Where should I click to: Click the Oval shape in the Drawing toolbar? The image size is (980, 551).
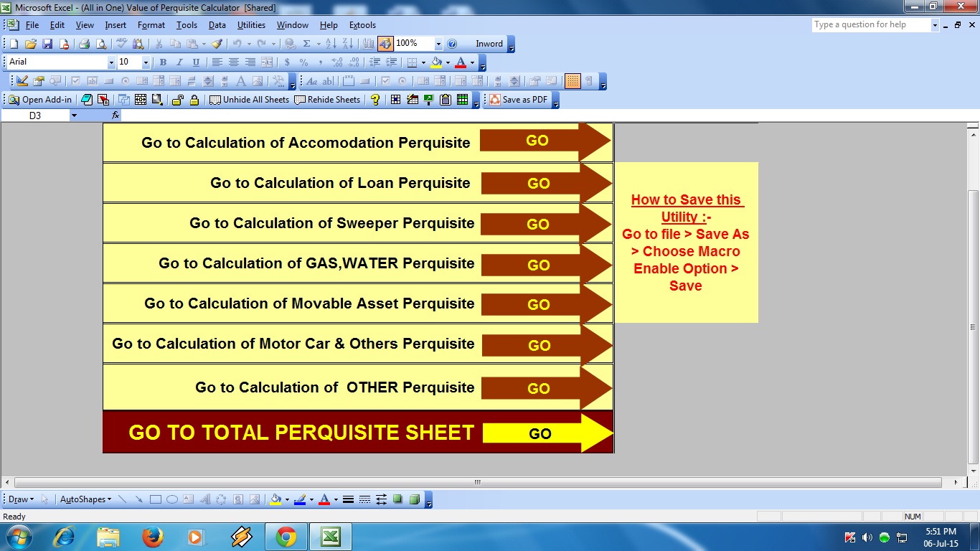coord(172,499)
